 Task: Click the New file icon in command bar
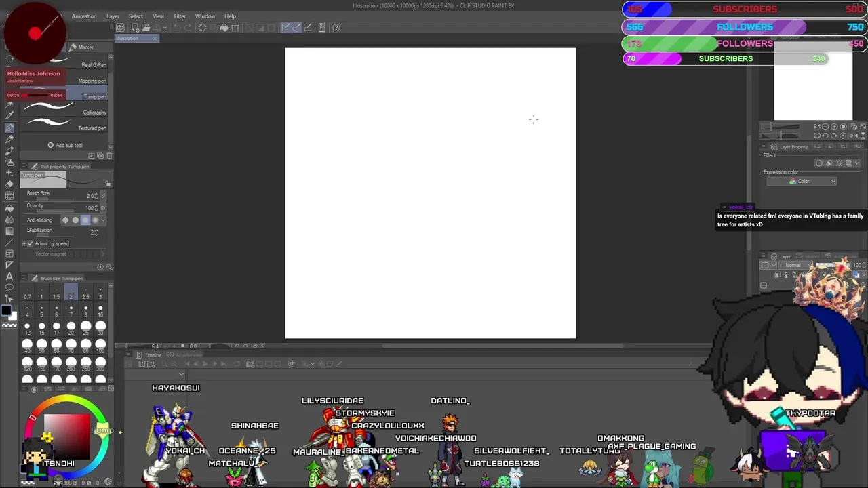136,28
